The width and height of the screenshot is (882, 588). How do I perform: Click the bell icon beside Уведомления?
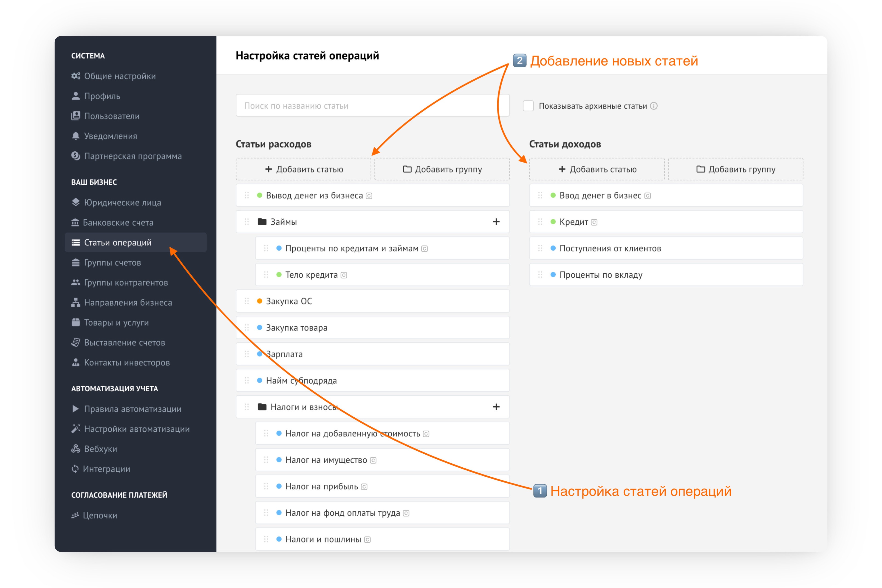click(x=76, y=136)
